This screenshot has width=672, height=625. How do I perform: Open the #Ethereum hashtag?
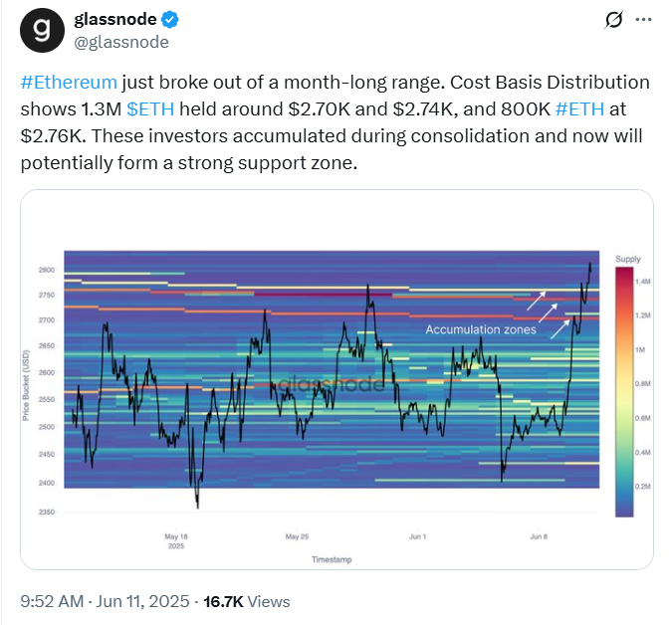69,83
